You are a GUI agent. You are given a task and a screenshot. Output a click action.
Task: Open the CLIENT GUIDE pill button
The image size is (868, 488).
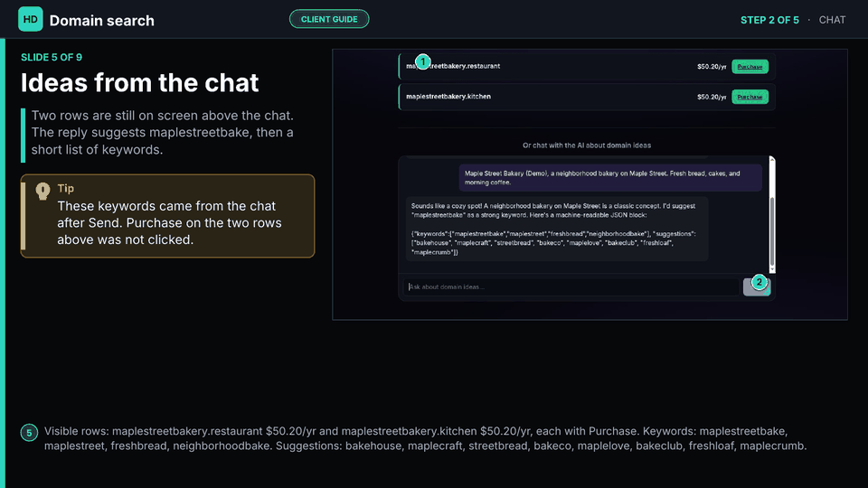coord(329,19)
